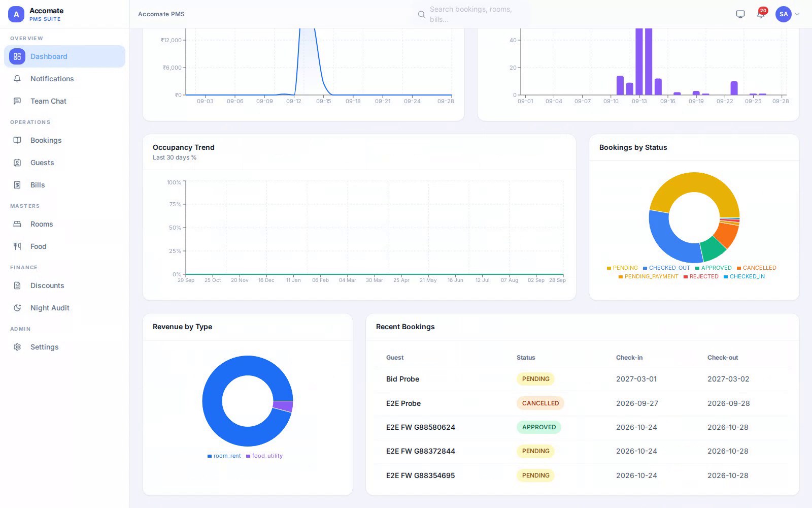
Task: Expand the user menu chevron
Action: click(x=797, y=14)
